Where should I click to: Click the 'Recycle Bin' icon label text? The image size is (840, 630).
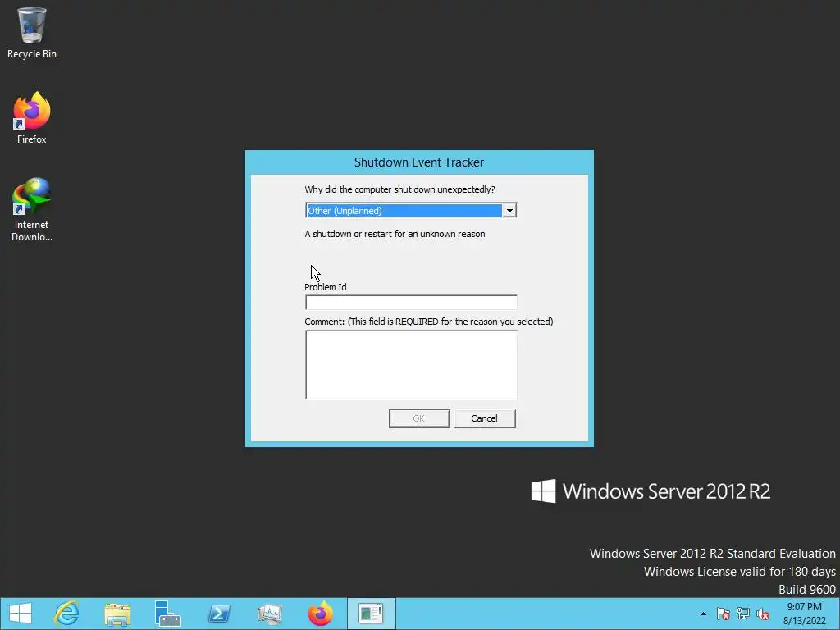click(x=32, y=54)
